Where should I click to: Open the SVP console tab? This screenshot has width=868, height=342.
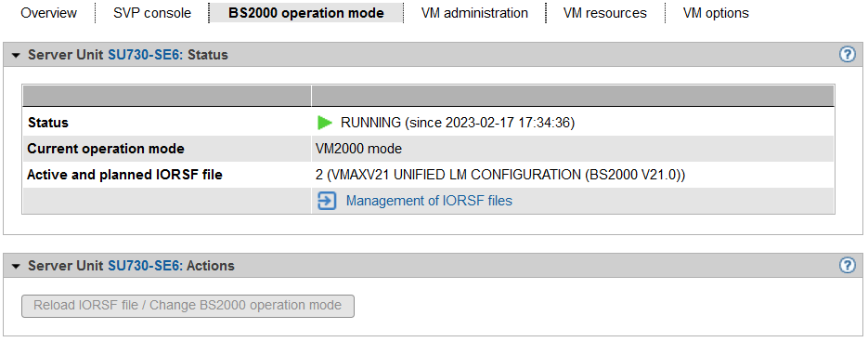(x=152, y=13)
